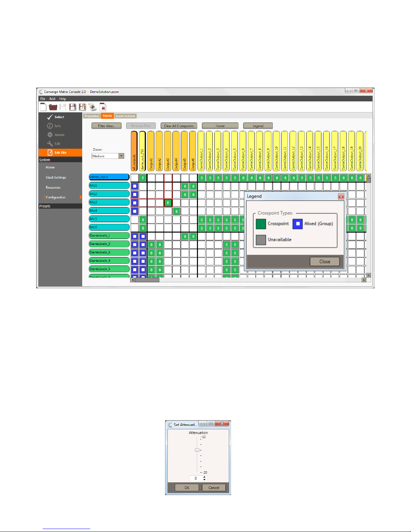Click the Attenuation slider handle
Image resolution: width=411 pixels, height=532 pixels.
pos(197,450)
